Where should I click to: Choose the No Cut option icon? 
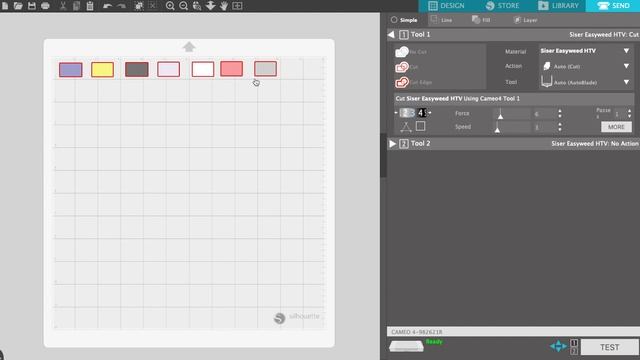(402, 51)
